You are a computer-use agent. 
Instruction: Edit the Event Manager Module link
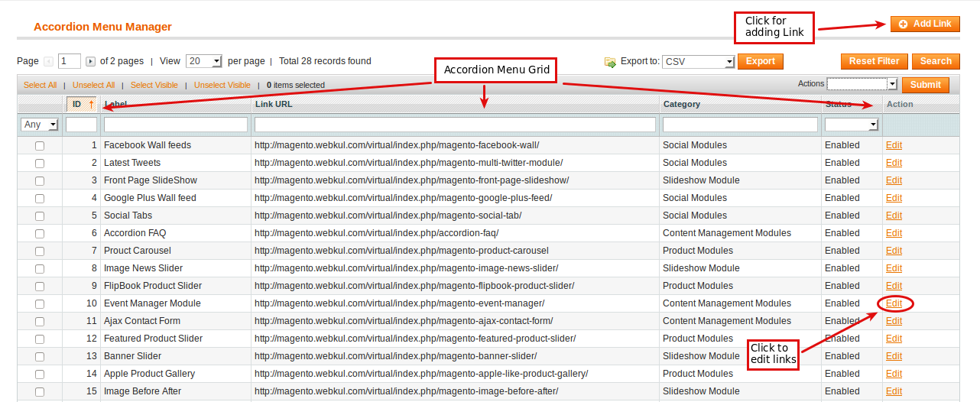(x=894, y=303)
